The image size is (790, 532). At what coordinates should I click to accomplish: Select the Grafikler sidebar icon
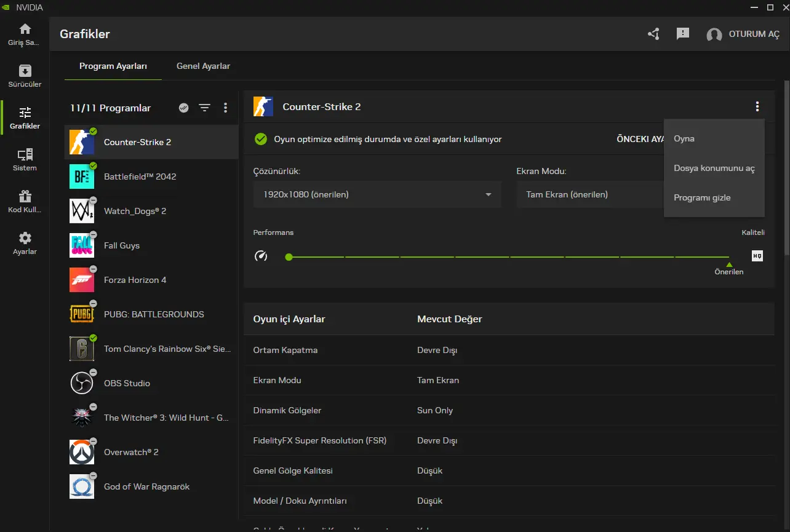click(25, 113)
